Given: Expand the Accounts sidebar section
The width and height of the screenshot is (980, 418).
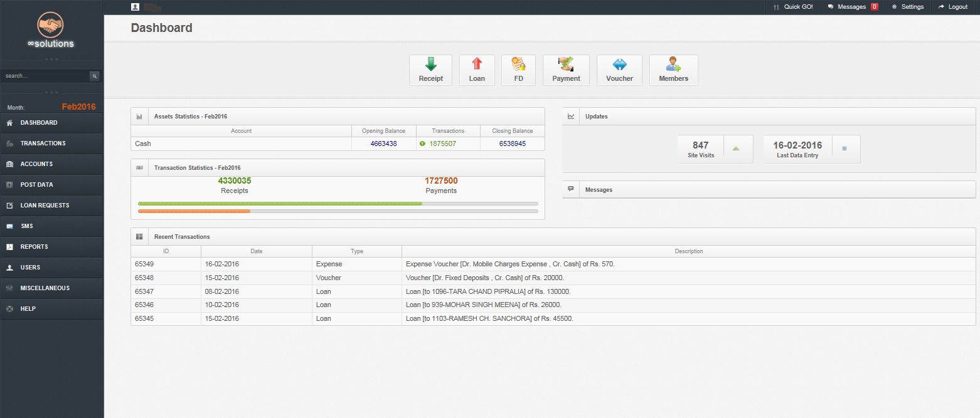Looking at the screenshot, I should (x=36, y=164).
